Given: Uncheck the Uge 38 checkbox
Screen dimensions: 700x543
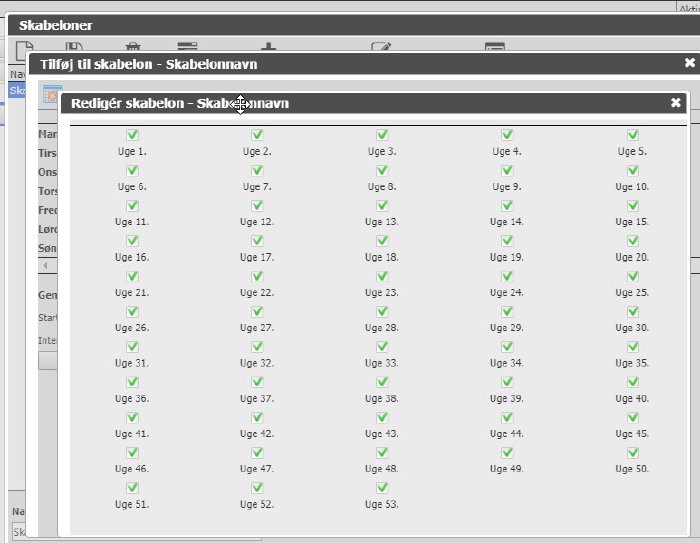Looking at the screenshot, I should tap(382, 382).
